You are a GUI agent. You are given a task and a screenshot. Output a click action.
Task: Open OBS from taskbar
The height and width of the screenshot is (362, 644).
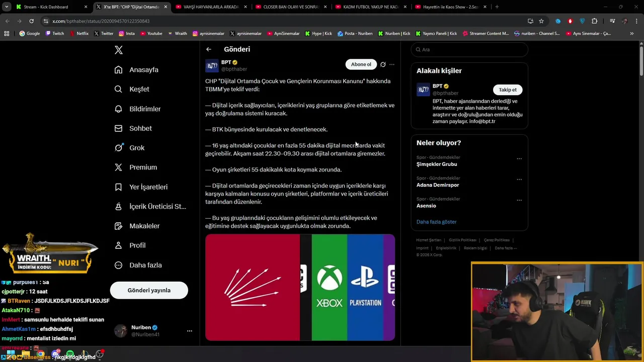(100, 354)
